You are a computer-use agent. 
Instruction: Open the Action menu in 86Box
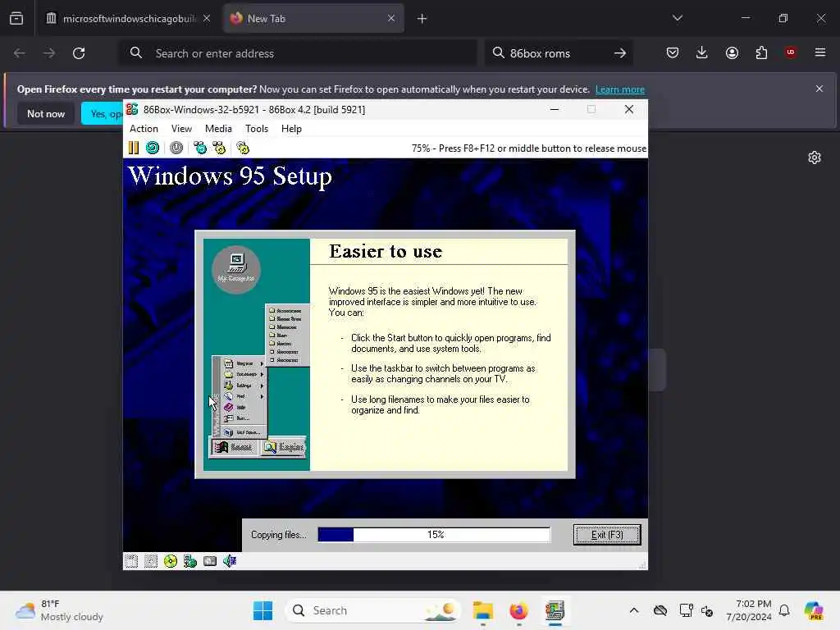[144, 129]
